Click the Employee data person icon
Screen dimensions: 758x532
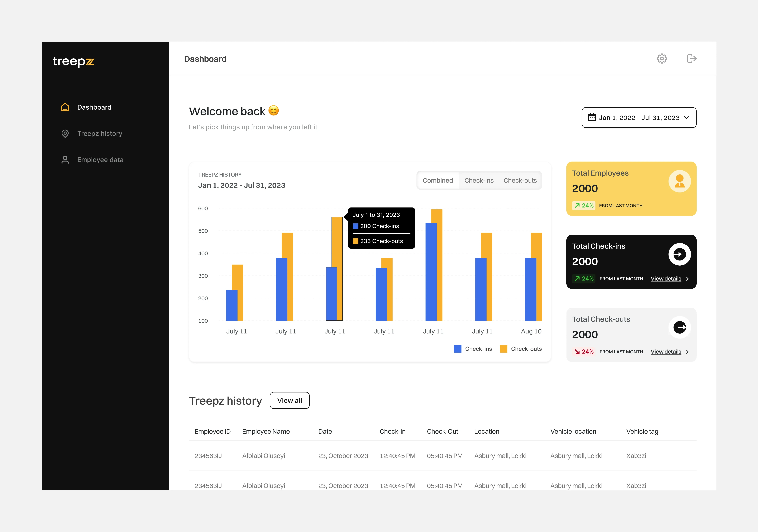[65, 160]
